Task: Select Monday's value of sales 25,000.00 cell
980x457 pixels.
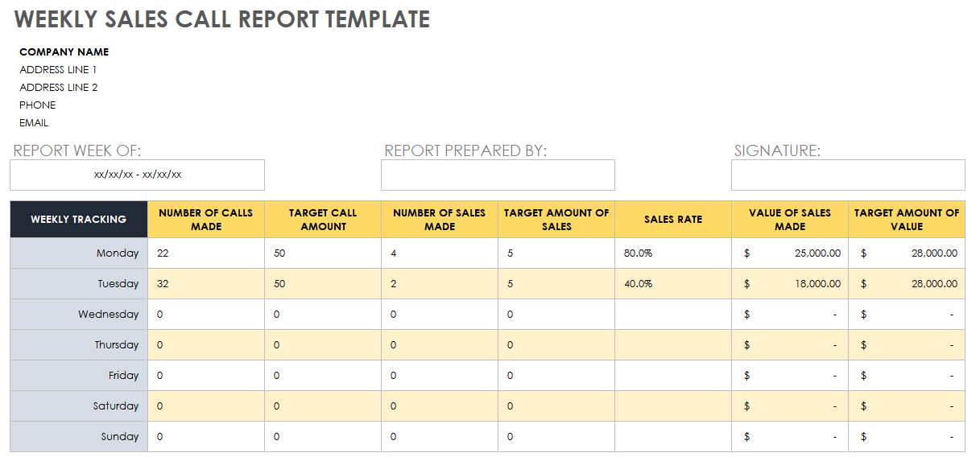Action: (790, 253)
